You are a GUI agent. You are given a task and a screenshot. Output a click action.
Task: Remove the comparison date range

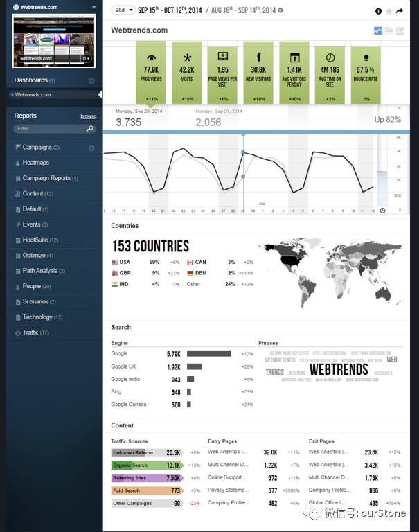point(280,10)
